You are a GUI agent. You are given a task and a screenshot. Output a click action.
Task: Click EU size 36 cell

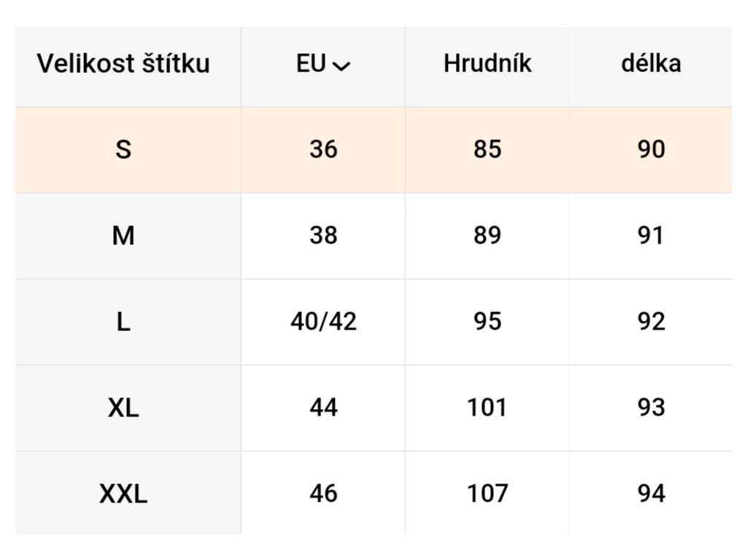[x=323, y=150]
